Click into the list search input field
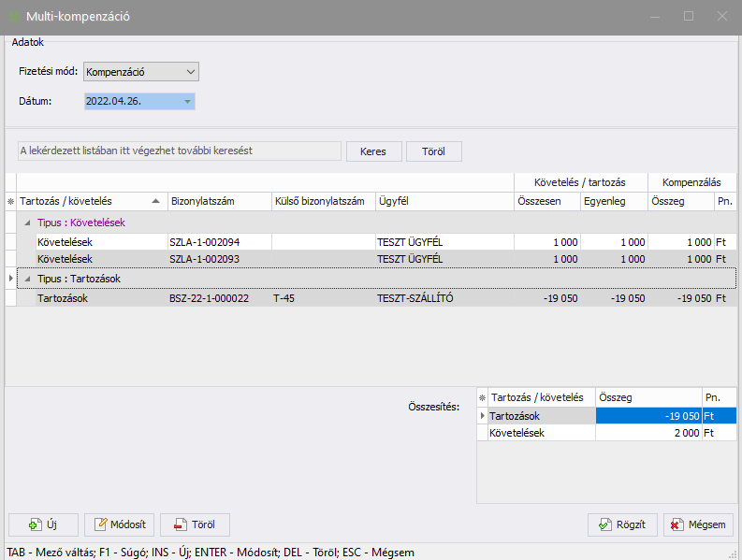 pyautogui.click(x=179, y=151)
